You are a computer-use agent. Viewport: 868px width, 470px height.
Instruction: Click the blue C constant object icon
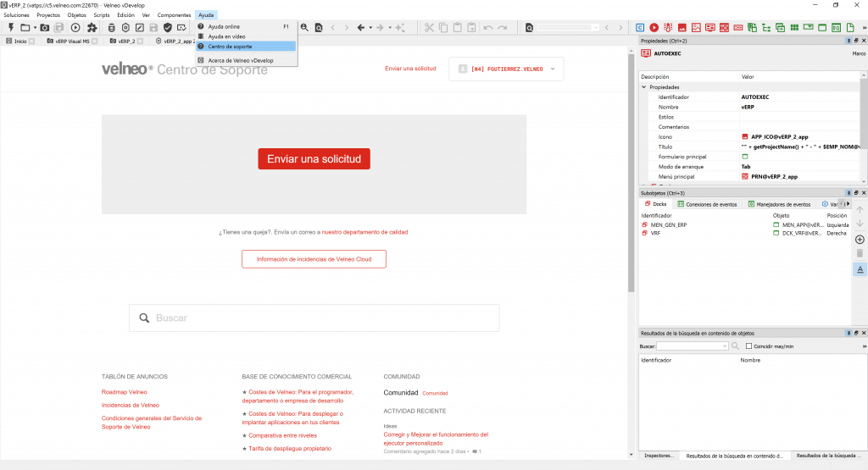[x=640, y=27]
